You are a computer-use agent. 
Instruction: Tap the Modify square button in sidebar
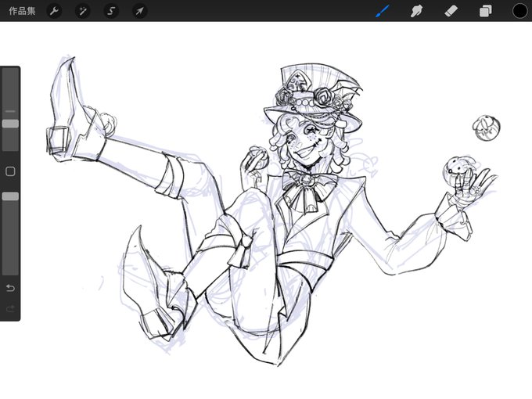pyautogui.click(x=10, y=171)
